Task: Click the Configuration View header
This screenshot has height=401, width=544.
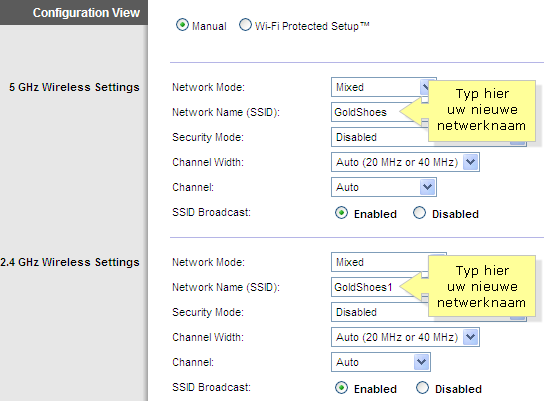Action: click(x=86, y=12)
